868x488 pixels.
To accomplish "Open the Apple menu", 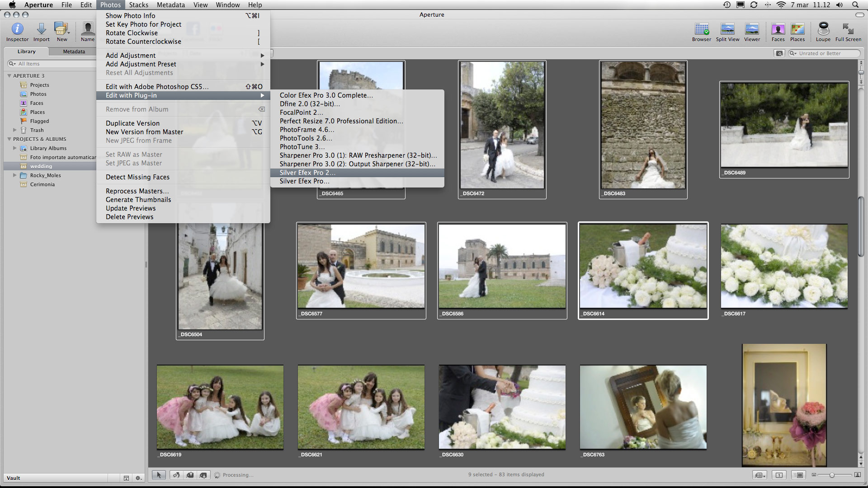I will 12,5.
